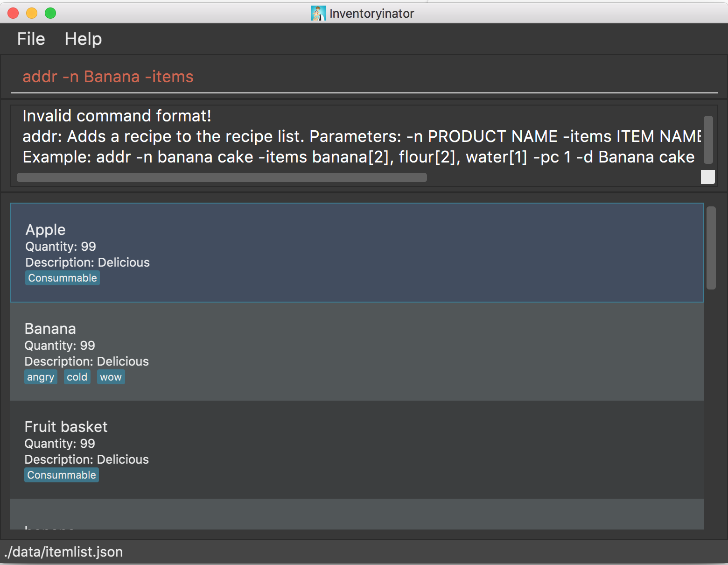
Task: Click the ./data/itemlist.json status bar path
Action: coord(63,552)
